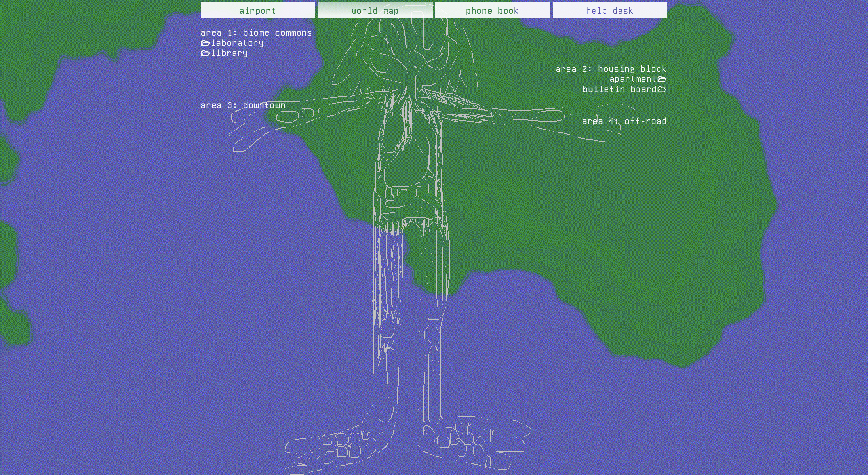Open the library link
The image size is (868, 475).
click(x=229, y=53)
